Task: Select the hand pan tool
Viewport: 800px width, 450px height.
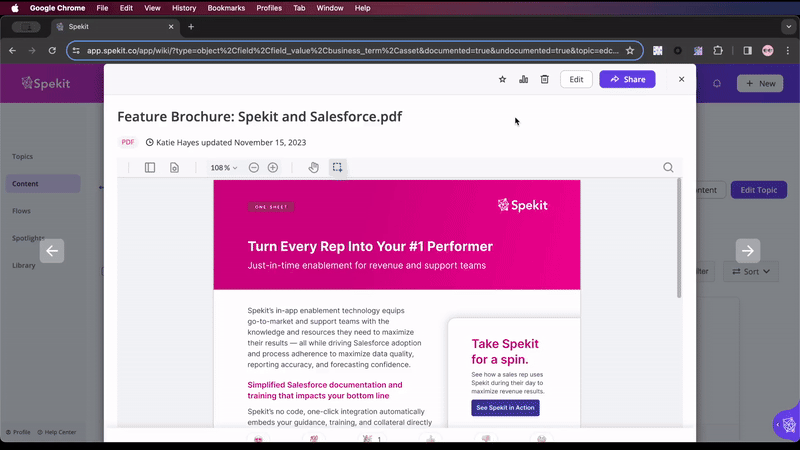Action: point(313,167)
